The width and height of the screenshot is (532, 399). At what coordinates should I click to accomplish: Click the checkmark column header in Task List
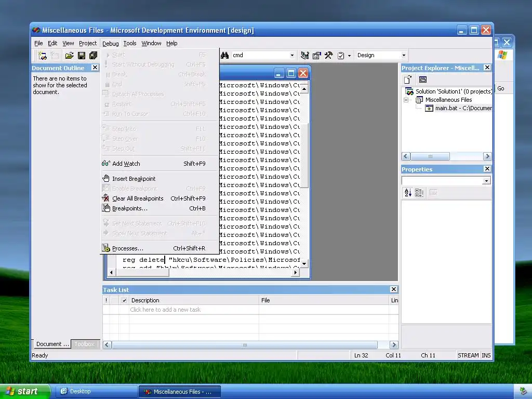tap(124, 300)
